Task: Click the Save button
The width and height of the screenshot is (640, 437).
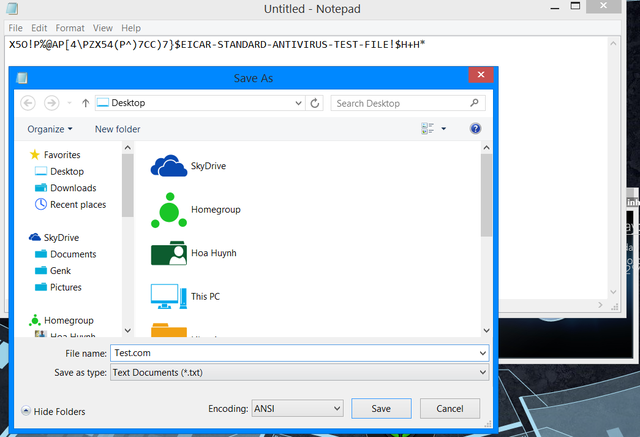Action: click(x=381, y=408)
